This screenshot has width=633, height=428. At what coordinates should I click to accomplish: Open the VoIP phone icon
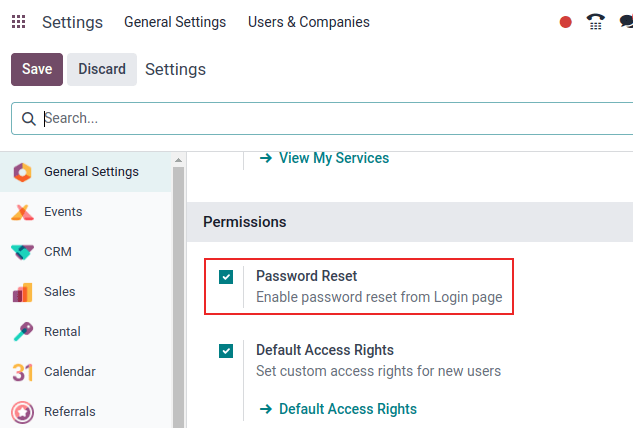596,22
